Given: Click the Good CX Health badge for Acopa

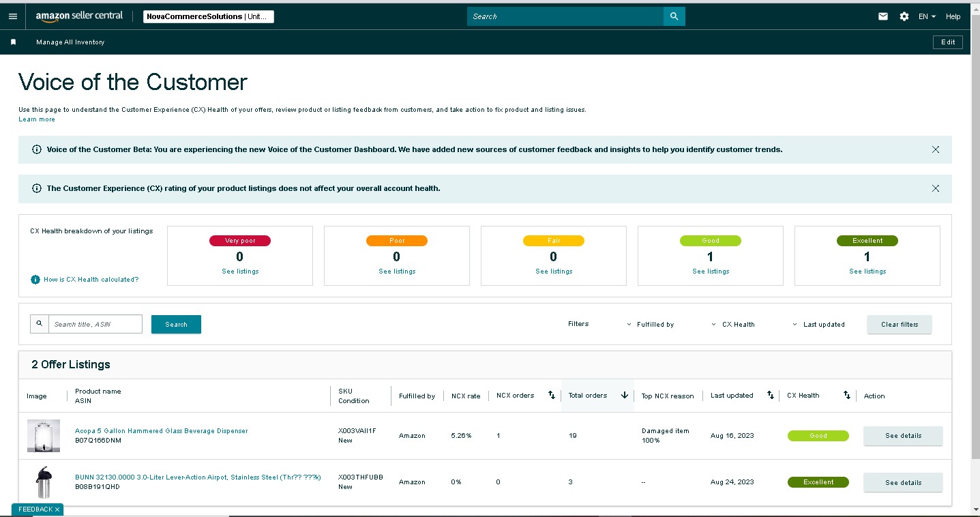Looking at the screenshot, I should [818, 436].
